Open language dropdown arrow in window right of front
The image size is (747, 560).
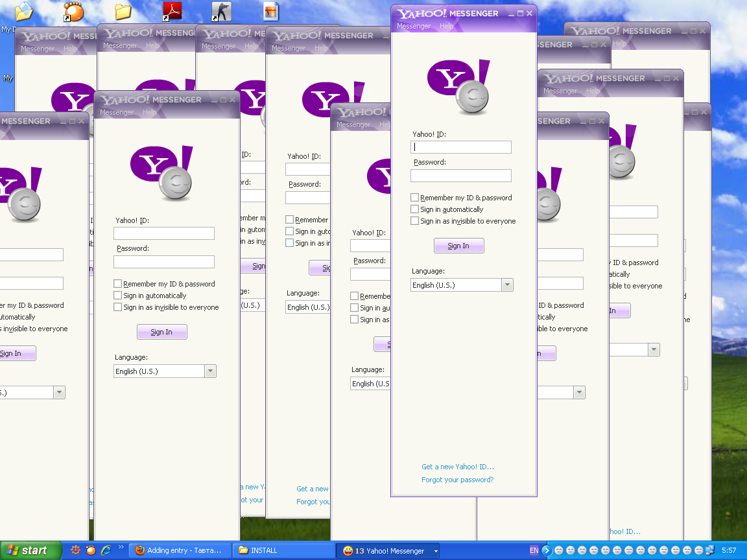click(579, 392)
